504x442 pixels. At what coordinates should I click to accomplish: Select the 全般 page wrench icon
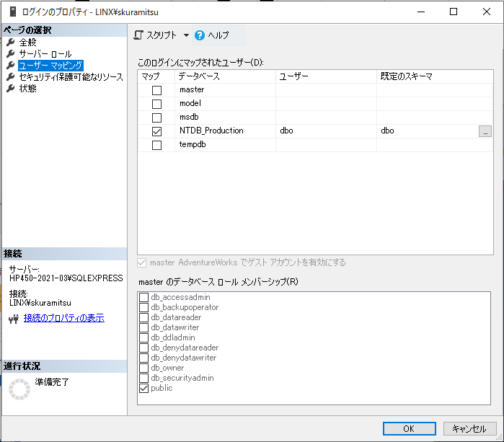pos(11,43)
